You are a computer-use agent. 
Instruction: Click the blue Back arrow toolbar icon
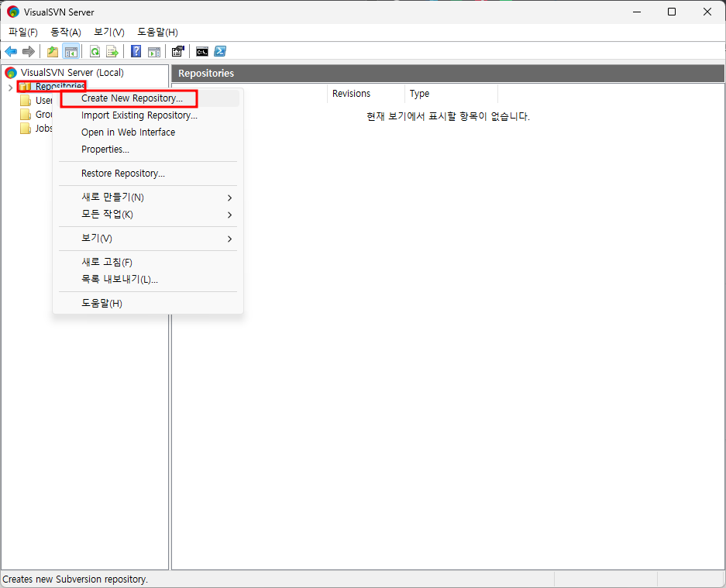click(11, 51)
